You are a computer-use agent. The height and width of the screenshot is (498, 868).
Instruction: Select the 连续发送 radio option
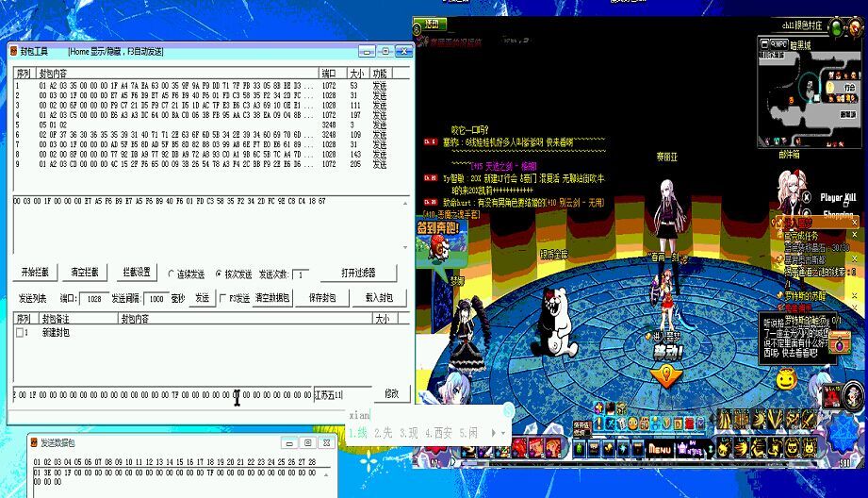(x=186, y=274)
